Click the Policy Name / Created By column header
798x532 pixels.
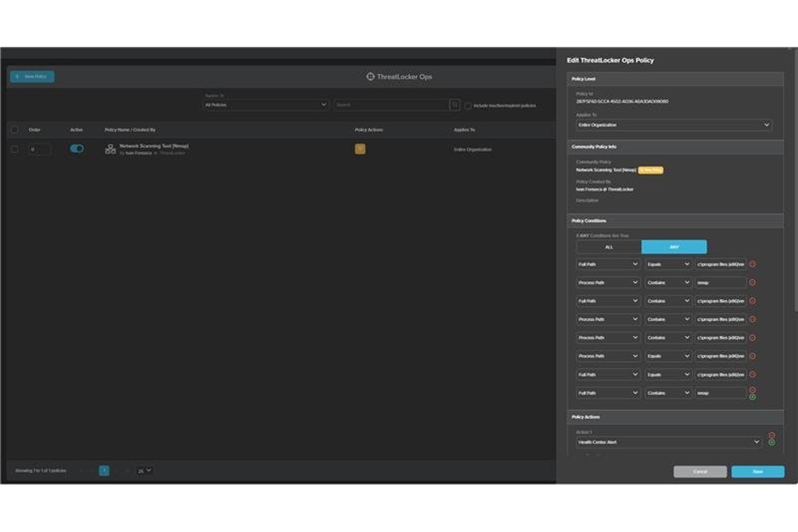[x=130, y=130]
